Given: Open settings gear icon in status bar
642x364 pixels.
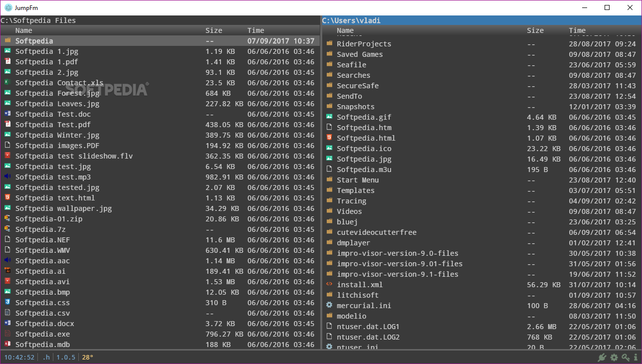Looking at the screenshot, I should [614, 357].
